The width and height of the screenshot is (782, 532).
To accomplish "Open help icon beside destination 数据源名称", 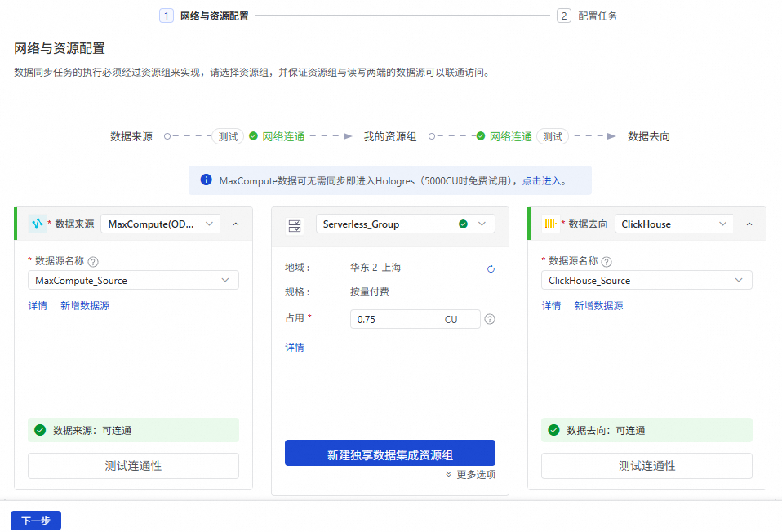I will click(x=606, y=261).
